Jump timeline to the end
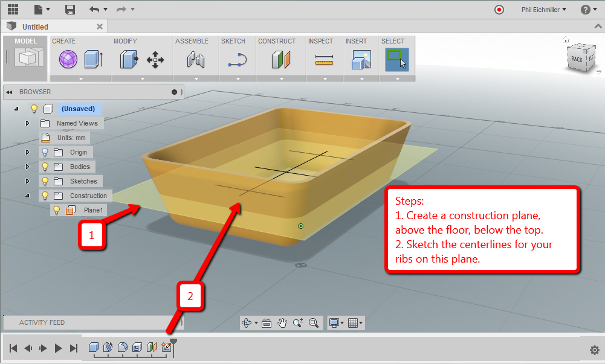Image resolution: width=605 pixels, height=364 pixels. 73,348
